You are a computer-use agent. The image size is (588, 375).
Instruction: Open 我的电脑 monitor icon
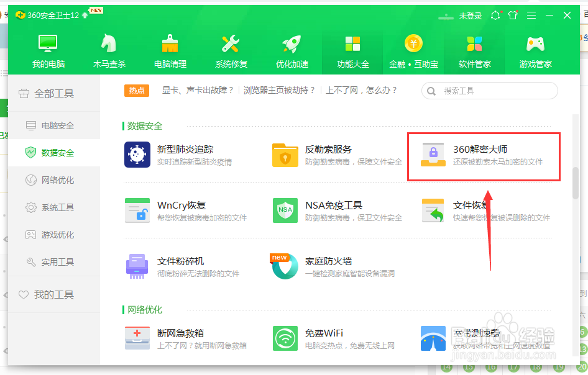48,43
